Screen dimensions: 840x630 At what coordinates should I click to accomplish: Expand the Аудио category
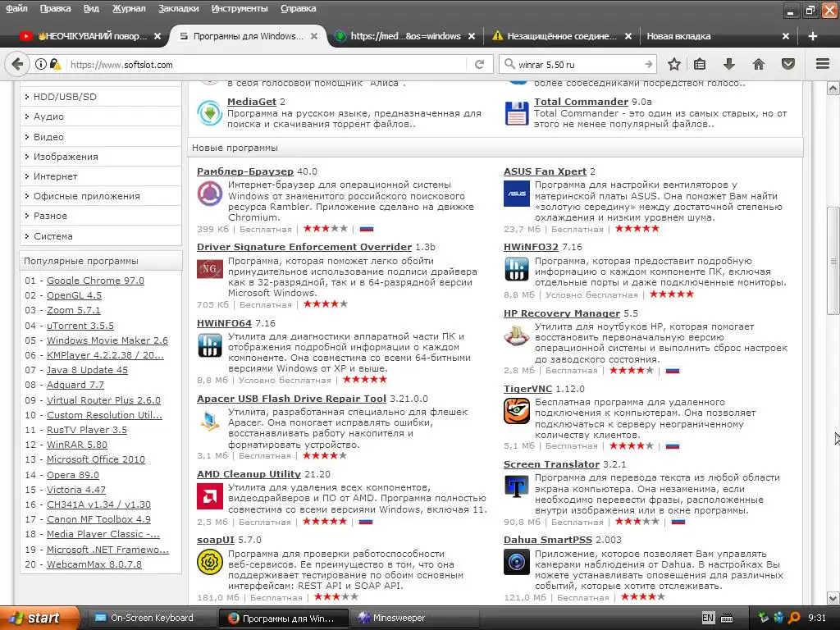point(101,116)
